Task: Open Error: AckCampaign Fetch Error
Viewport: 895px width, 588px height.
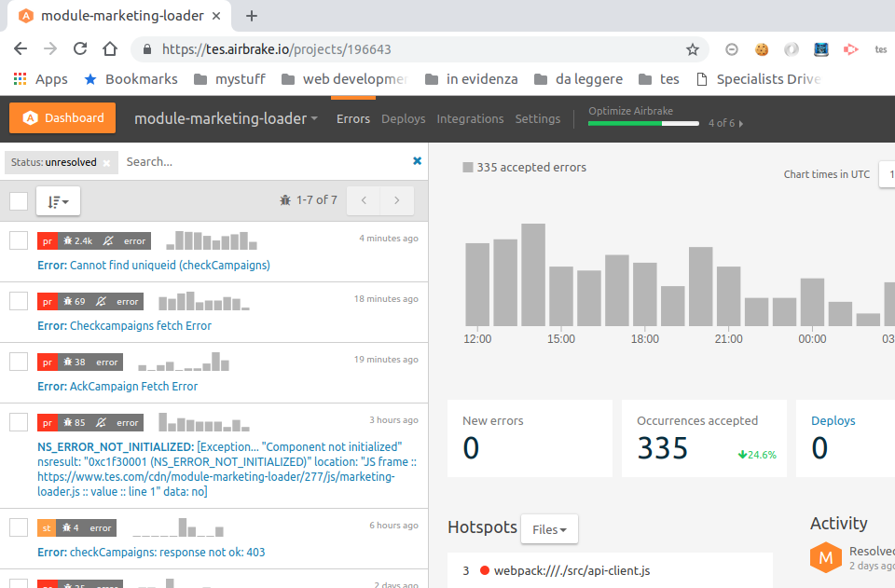Action: 117,386
